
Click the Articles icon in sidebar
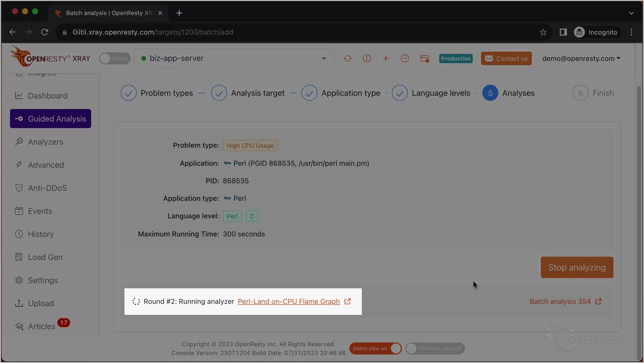click(19, 326)
